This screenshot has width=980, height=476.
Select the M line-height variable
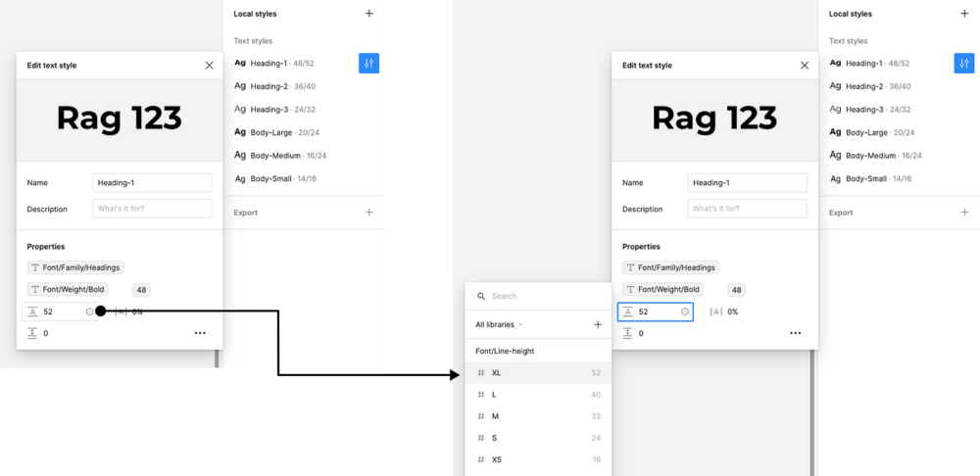tap(538, 416)
